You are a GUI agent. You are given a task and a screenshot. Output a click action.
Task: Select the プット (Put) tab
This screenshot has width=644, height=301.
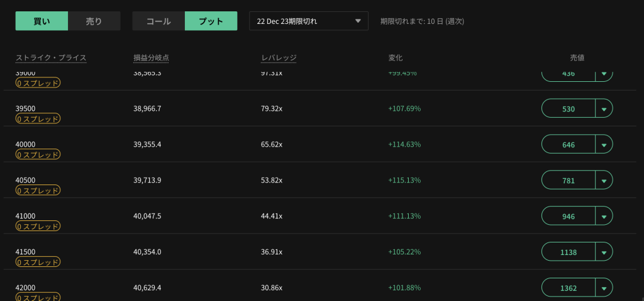[x=211, y=21]
